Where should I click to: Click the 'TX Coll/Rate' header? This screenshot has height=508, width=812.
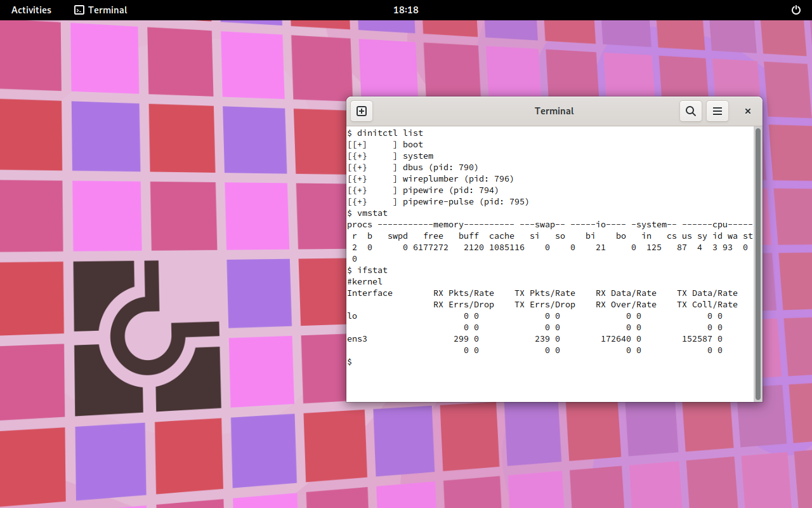point(707,305)
